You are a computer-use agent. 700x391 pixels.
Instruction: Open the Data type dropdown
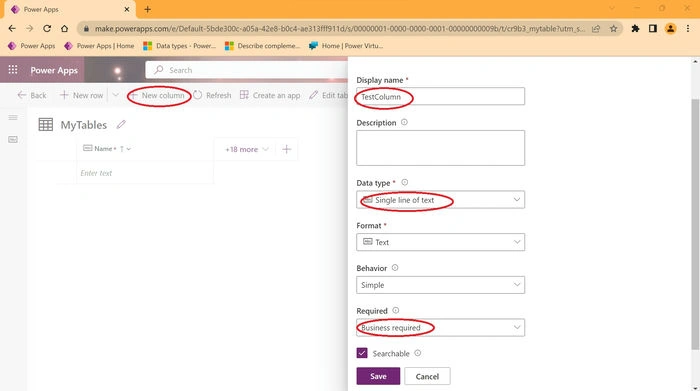click(440, 200)
